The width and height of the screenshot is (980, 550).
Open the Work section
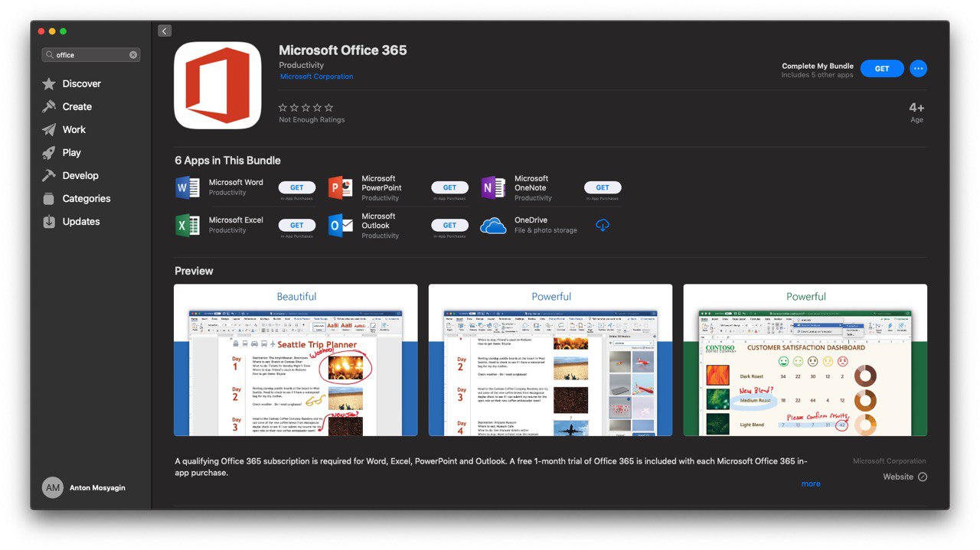click(x=73, y=129)
